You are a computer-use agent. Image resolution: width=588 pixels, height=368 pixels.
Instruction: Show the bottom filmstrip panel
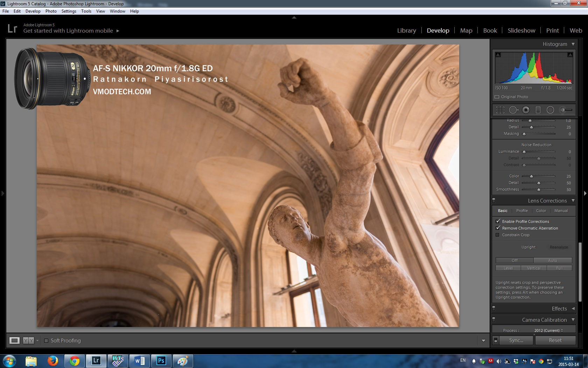[x=294, y=351]
